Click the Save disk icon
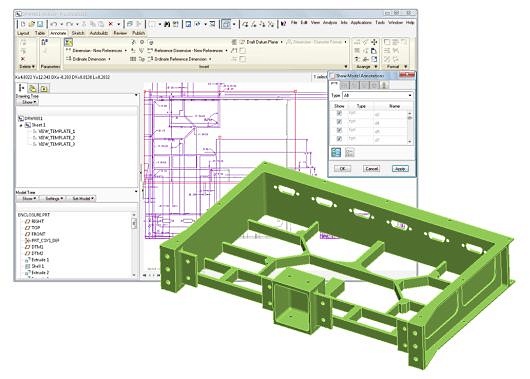 tap(40, 24)
